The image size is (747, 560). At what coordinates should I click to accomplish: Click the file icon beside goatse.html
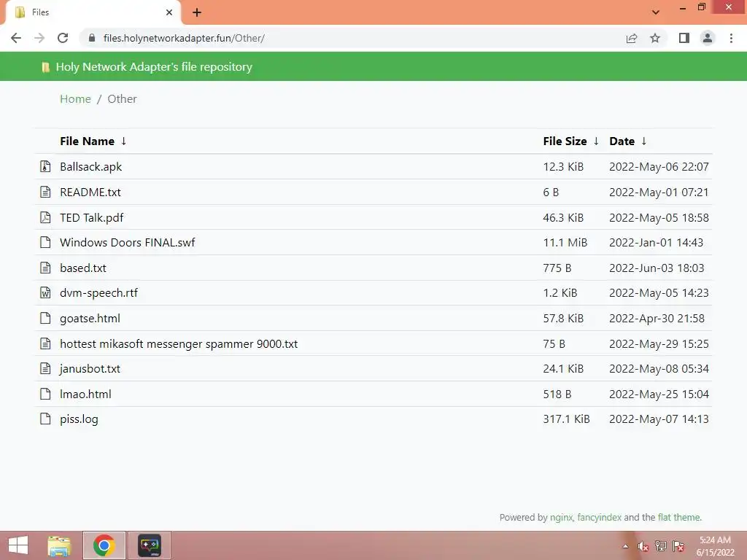pos(45,318)
